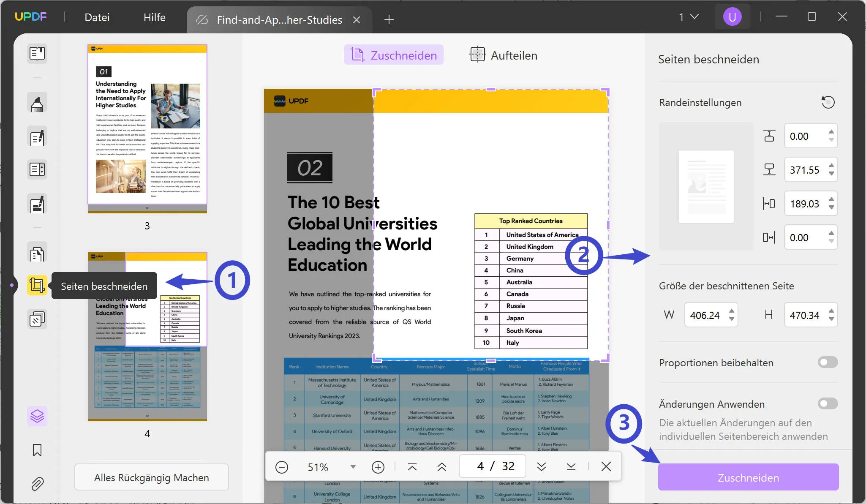This screenshot has width=866, height=504.
Task: Zoom in using the plus control
Action: click(x=378, y=466)
